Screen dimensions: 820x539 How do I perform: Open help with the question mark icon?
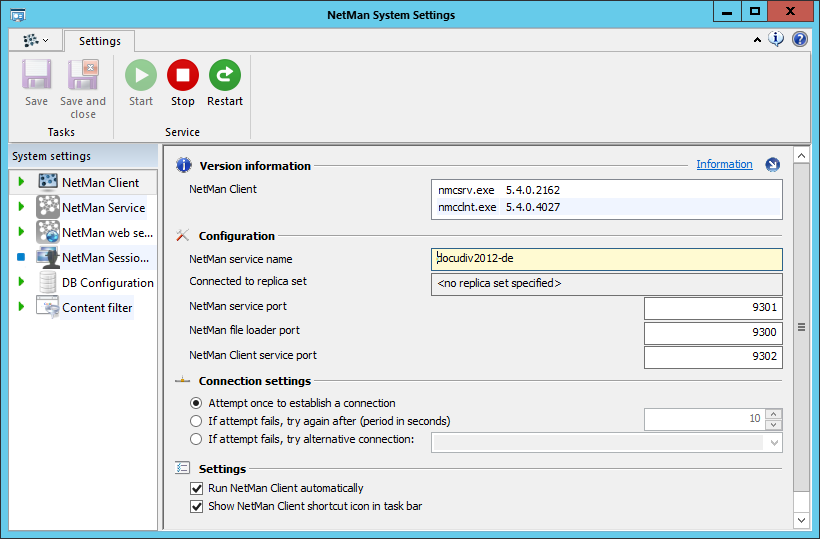coord(800,39)
